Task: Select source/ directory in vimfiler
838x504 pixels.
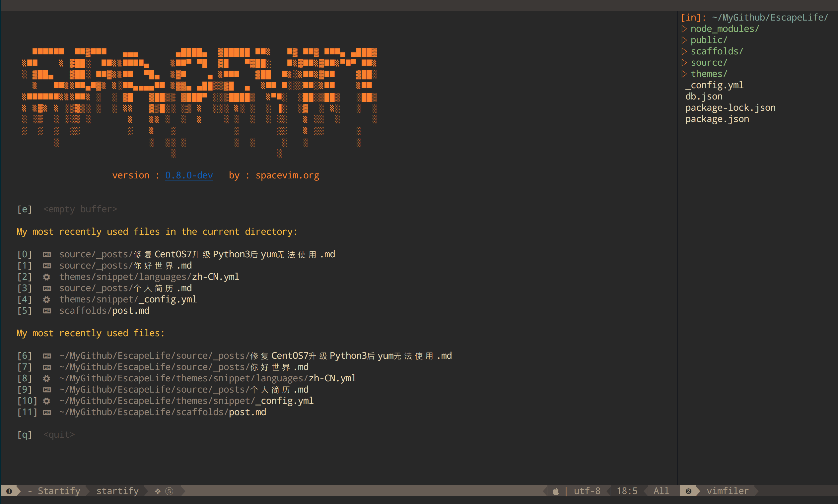Action: coord(709,63)
